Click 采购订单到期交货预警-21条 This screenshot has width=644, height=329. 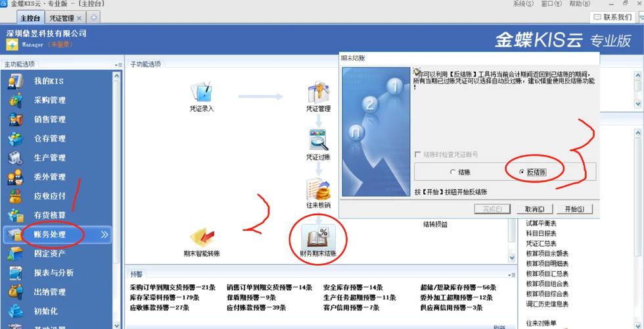[172, 288]
